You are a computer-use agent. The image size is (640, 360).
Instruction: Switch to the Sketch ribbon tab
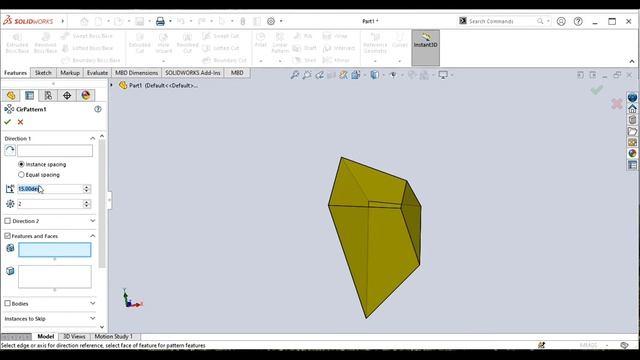43,73
